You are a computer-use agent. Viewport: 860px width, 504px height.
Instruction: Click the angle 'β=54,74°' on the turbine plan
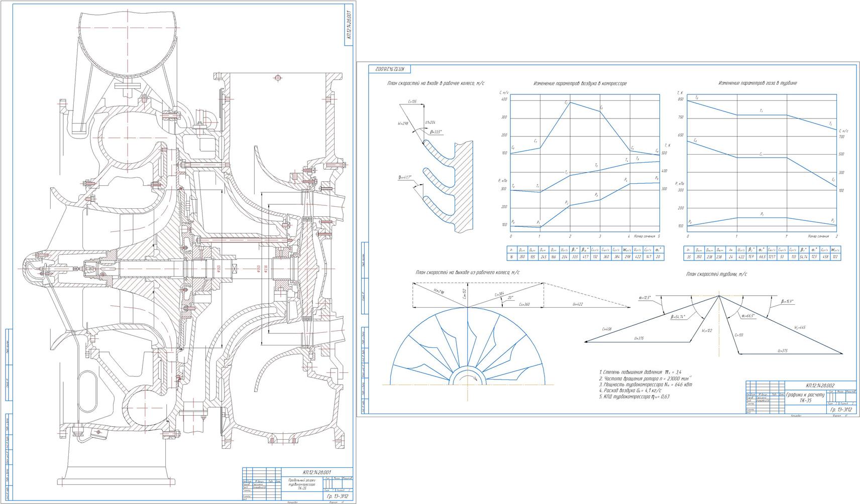[678, 317]
